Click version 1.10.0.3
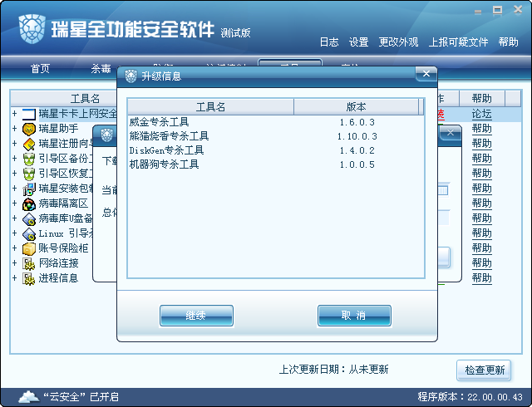 [357, 136]
